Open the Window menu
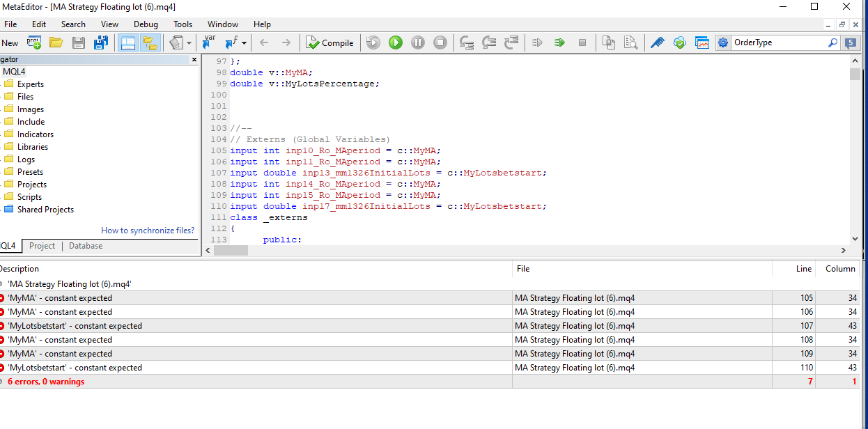Screen dimensions: 868x429 point(223,24)
